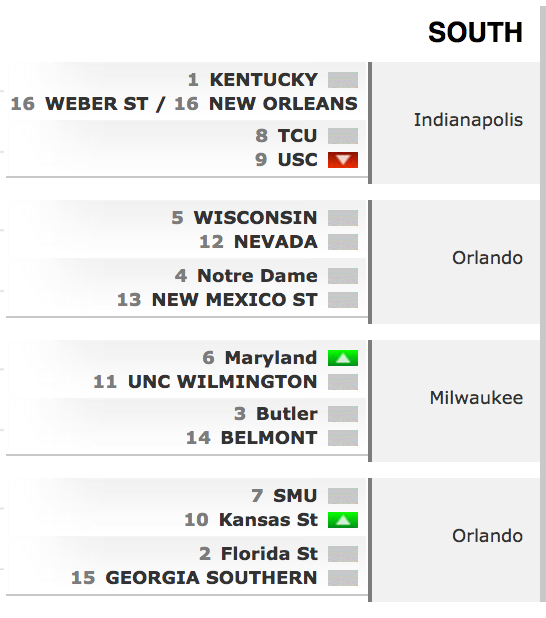The width and height of the screenshot is (546, 618).
Task: Open the Weber St team entry
Action: pos(97,104)
